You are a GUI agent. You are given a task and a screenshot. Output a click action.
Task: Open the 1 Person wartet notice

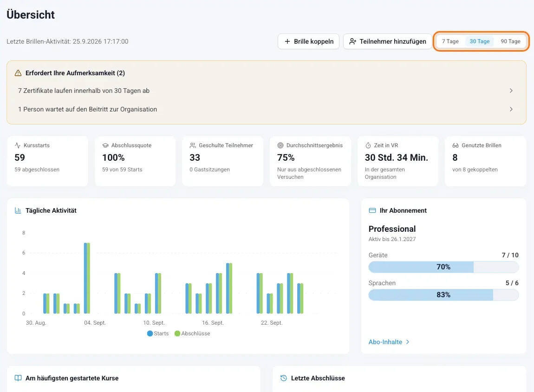(x=267, y=109)
